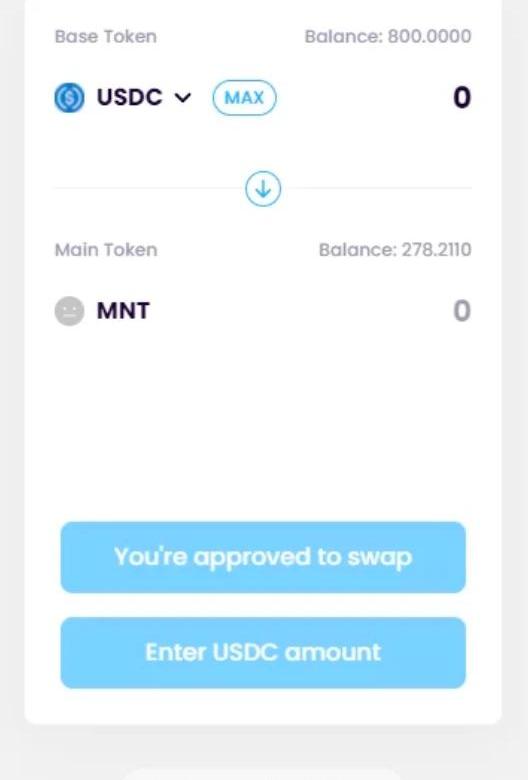Click the divider line right of swap arrow

point(377,189)
